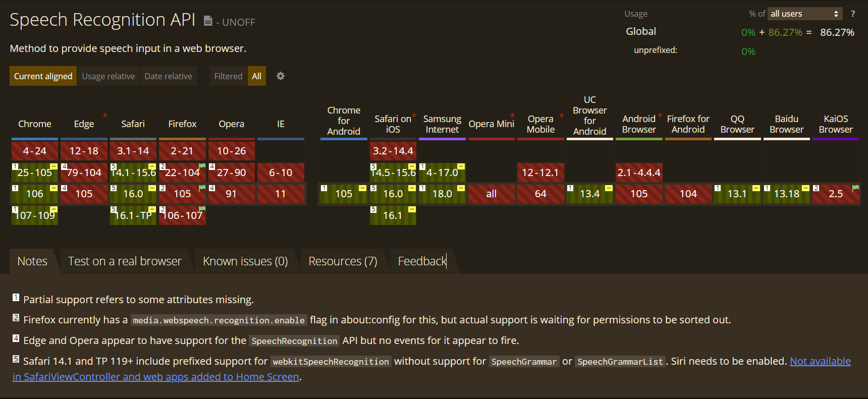Select the Filtered browsers option

(229, 76)
